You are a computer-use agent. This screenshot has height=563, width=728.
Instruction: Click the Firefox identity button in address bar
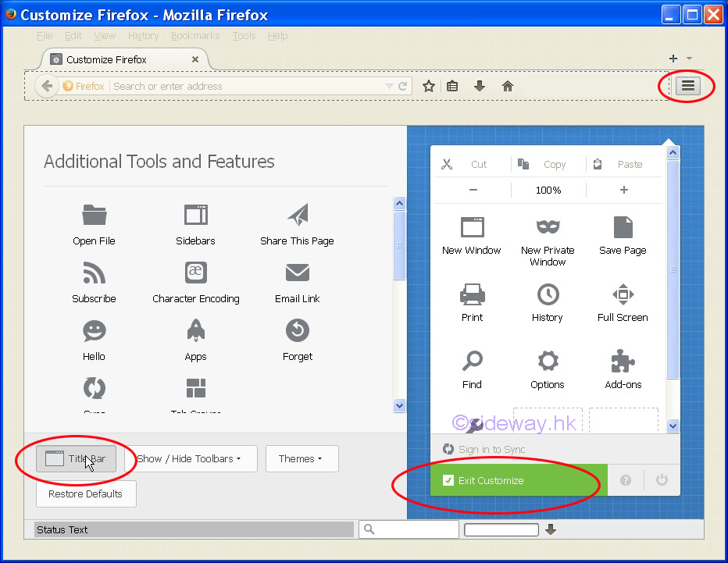(x=84, y=87)
